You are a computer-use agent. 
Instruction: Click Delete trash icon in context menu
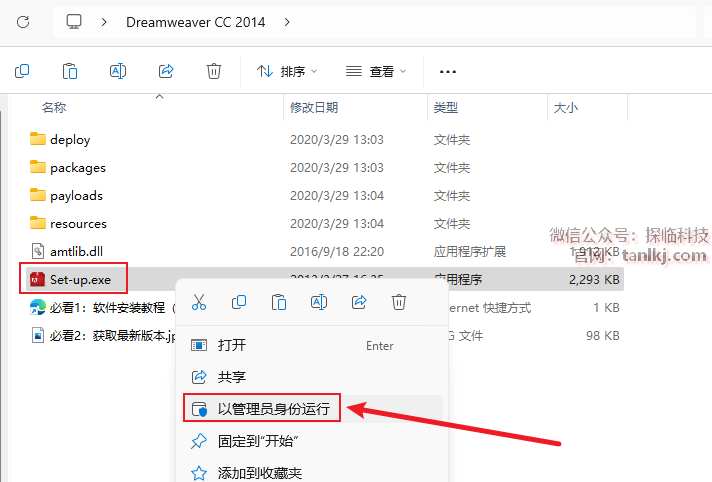point(399,302)
